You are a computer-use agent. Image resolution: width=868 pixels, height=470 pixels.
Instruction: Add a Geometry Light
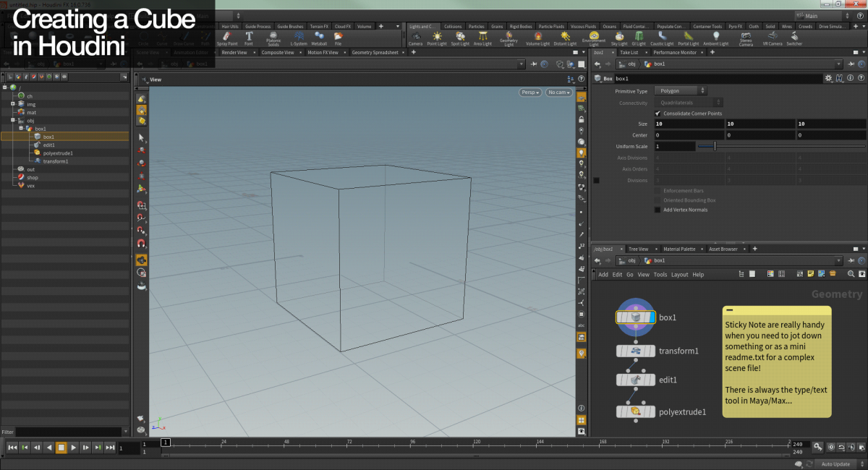pos(509,38)
